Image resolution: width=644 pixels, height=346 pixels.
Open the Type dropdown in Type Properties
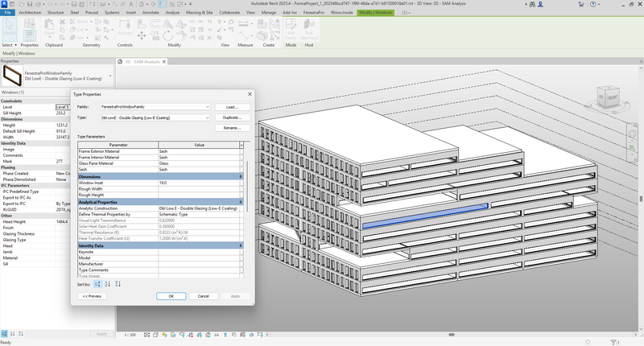click(208, 117)
